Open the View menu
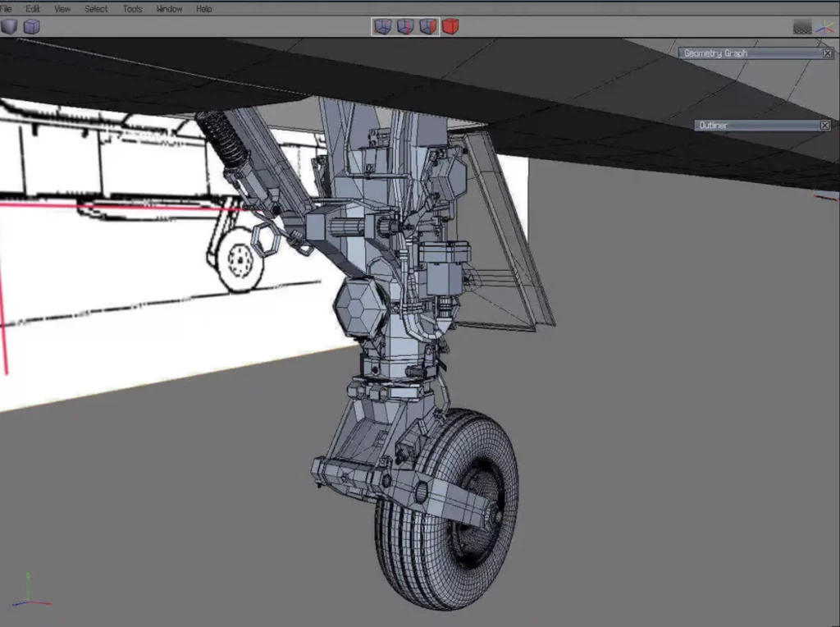The width and height of the screenshot is (840, 627). pos(62,8)
